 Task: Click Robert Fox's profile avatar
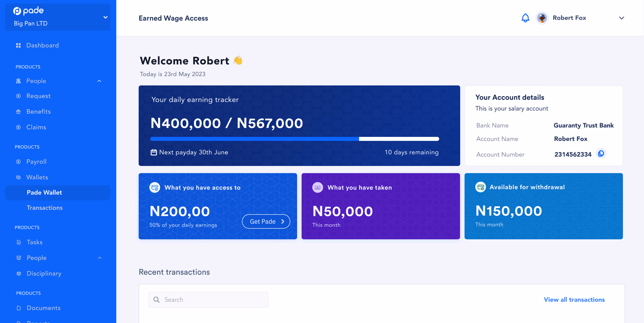542,18
